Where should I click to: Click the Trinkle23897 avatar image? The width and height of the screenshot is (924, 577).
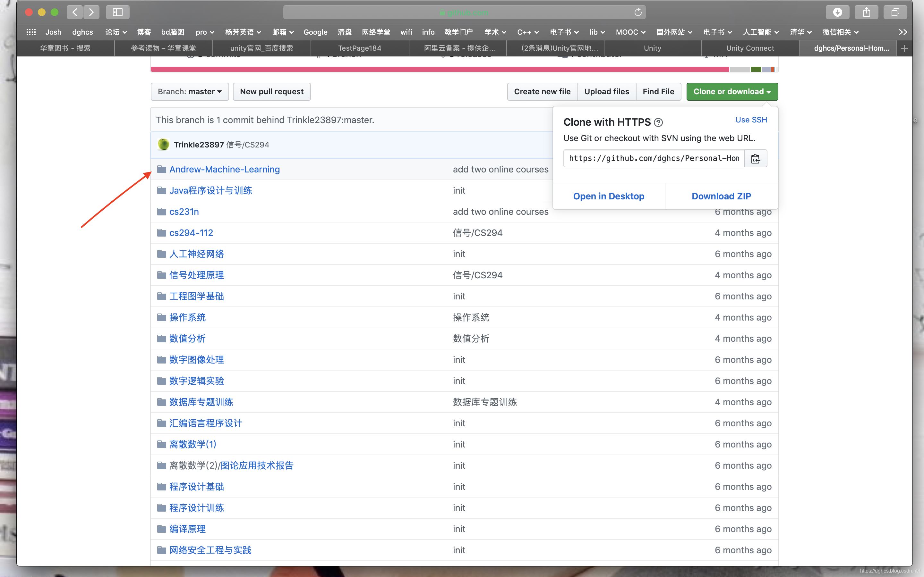(x=163, y=144)
